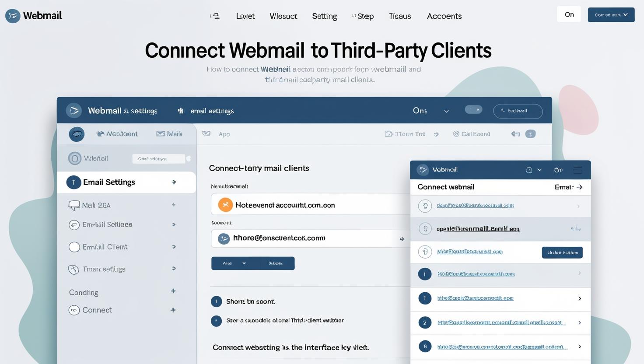The height and width of the screenshot is (364, 644).
Task: Click the paper plane logo in settings header
Action: pos(74,111)
